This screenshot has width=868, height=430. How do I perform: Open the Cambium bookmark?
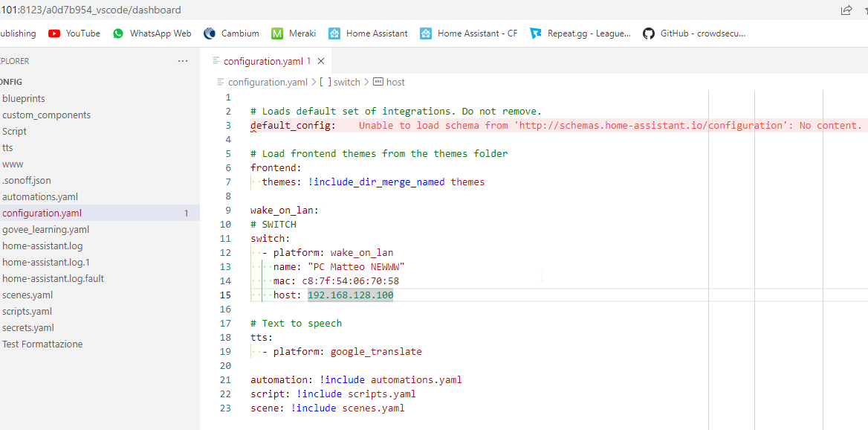[x=237, y=33]
